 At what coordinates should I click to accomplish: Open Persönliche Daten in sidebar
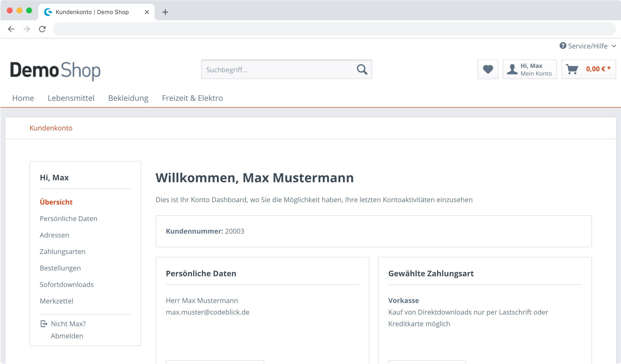point(69,219)
